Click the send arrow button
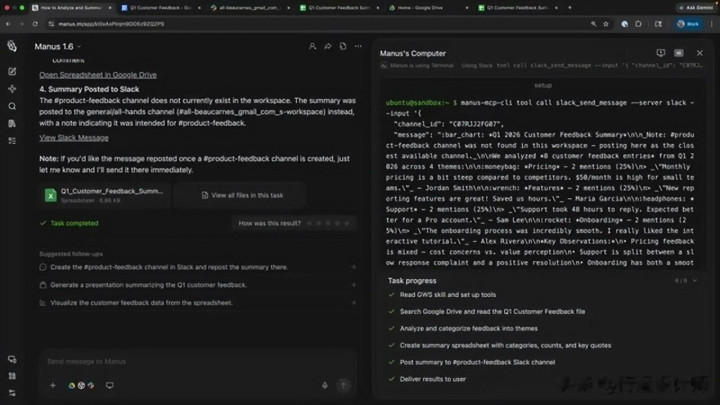This screenshot has width=720, height=405. click(x=343, y=385)
